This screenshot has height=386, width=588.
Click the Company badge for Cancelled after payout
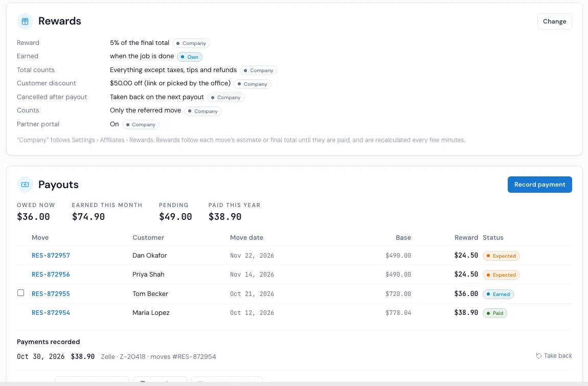(225, 98)
